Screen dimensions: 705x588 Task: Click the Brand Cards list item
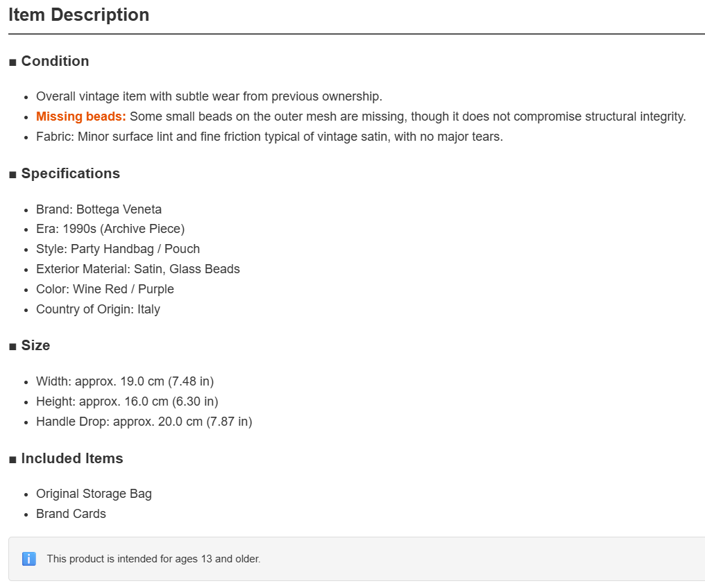[71, 514]
